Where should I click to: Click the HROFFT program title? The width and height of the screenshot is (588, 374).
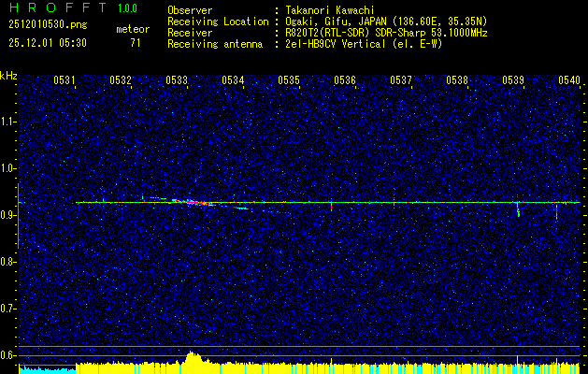(x=59, y=7)
